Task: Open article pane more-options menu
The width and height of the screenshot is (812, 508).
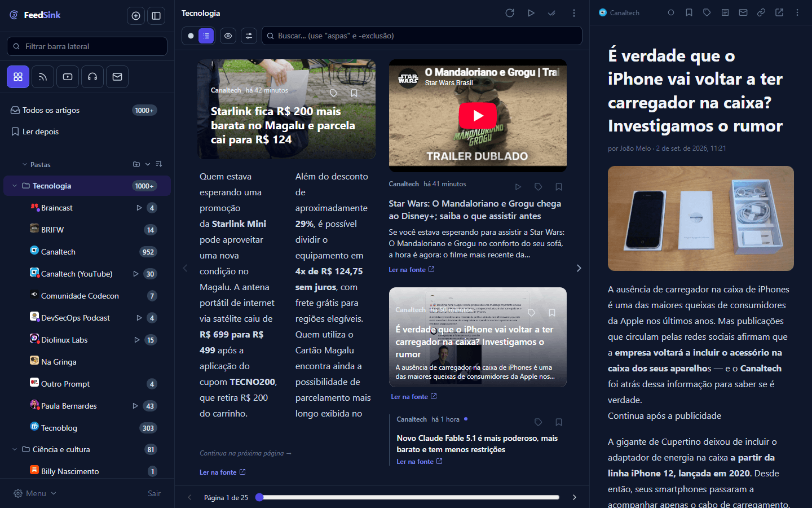Action: point(797,12)
